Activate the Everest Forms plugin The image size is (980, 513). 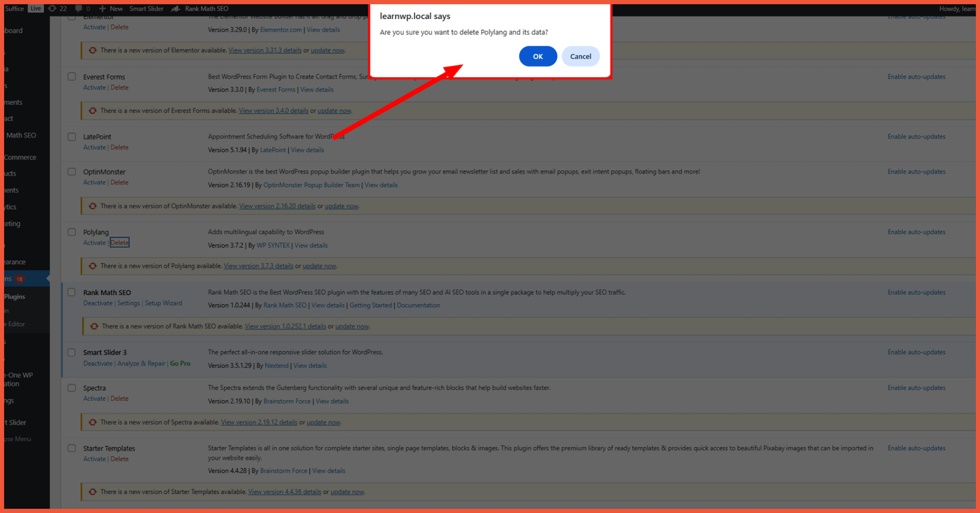point(94,88)
